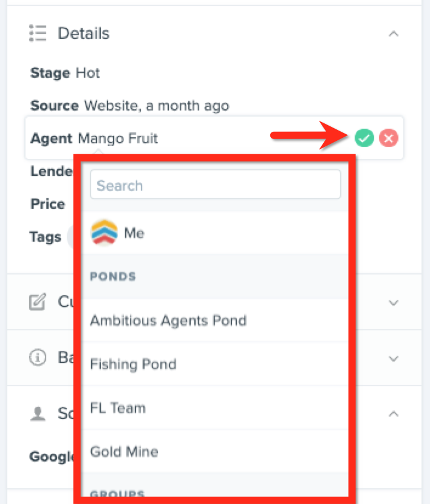Confirm agent change with green checkmark
The height and width of the screenshot is (504, 430).
click(x=364, y=138)
